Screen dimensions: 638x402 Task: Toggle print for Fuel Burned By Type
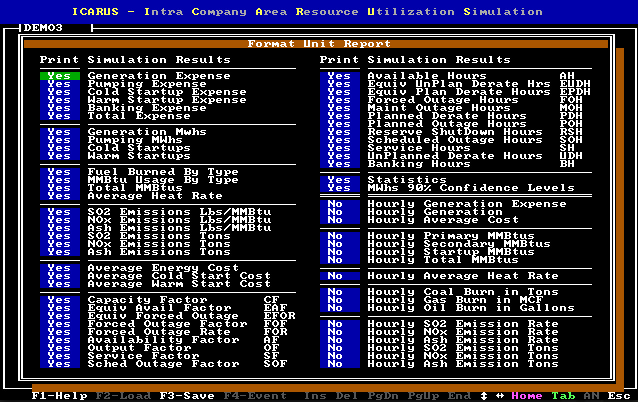pos(59,171)
